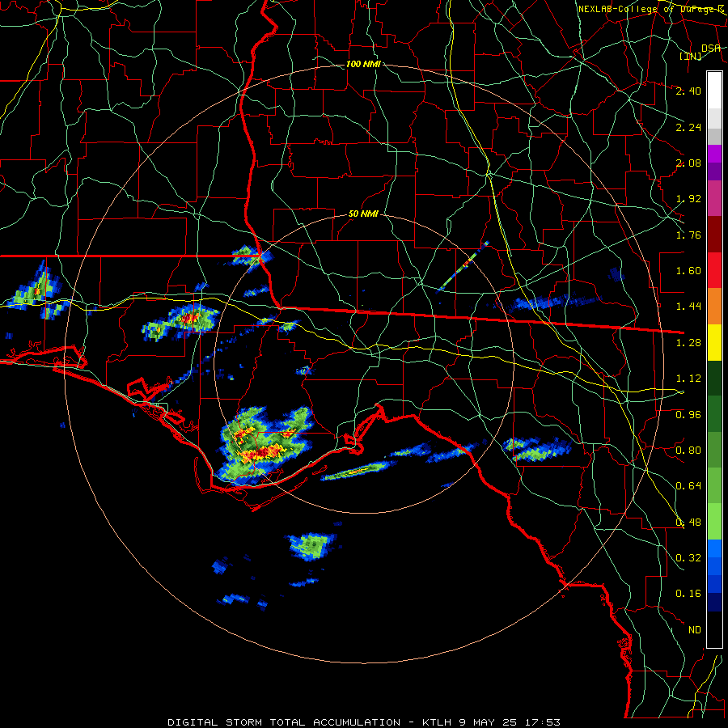Click the 0.32 legend value
Image resolution: width=728 pixels, height=728 pixels.
[688, 558]
